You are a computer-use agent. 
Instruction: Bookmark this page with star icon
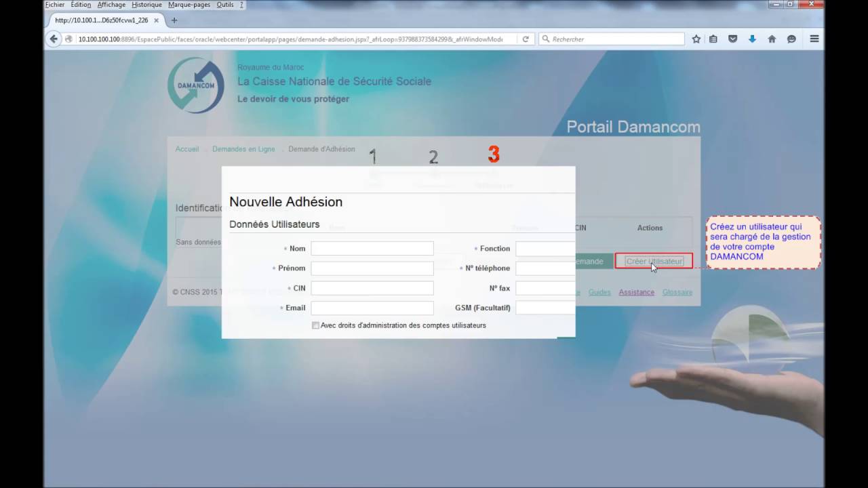[696, 39]
